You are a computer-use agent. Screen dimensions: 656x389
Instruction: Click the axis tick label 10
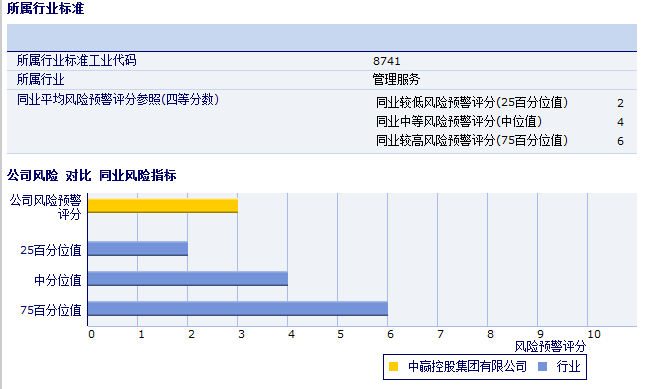(x=594, y=334)
